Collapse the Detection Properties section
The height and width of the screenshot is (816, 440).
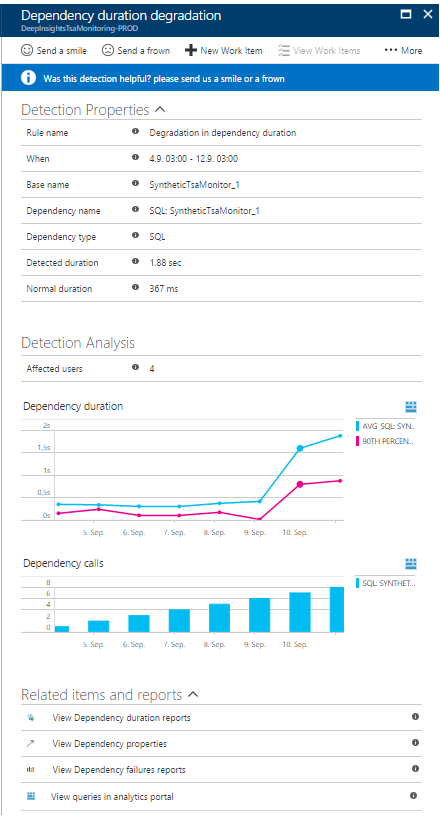(160, 110)
